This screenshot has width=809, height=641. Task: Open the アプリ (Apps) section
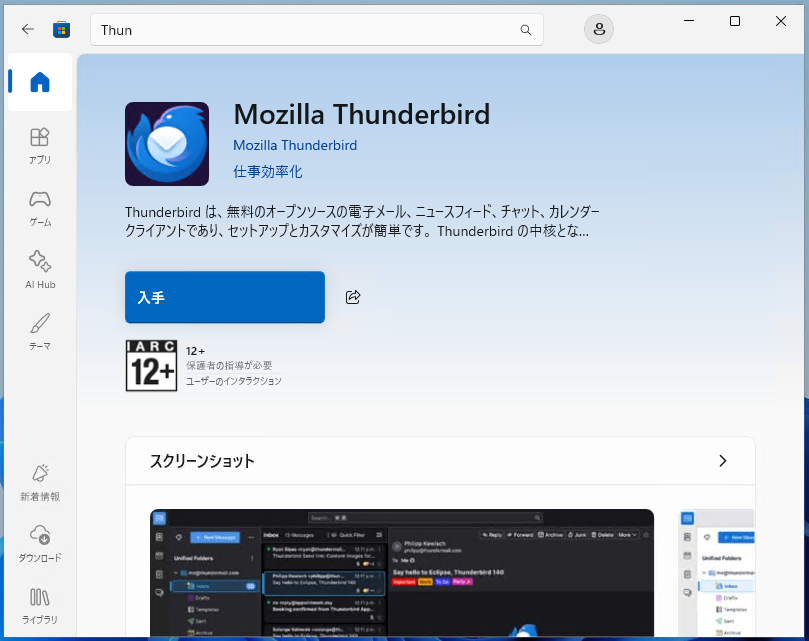click(40, 146)
